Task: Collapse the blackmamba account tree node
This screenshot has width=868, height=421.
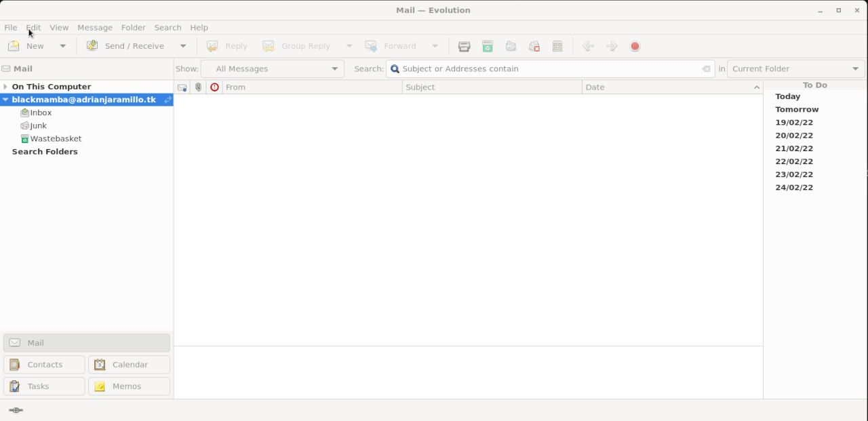Action: pyautogui.click(x=5, y=100)
